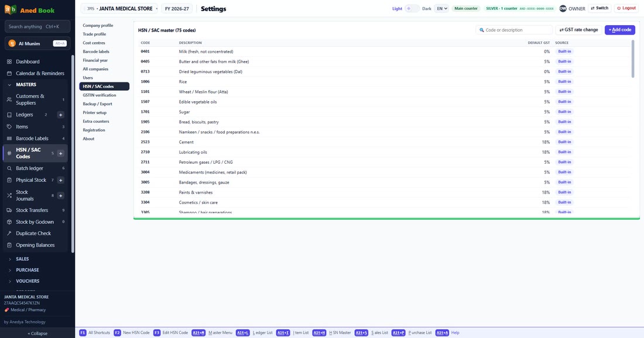Focus the Search anything box

(x=37, y=27)
